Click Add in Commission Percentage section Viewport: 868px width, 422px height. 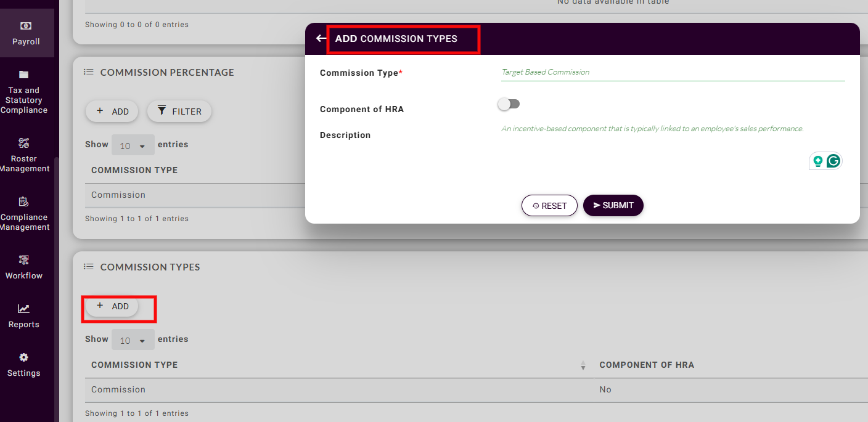point(112,112)
